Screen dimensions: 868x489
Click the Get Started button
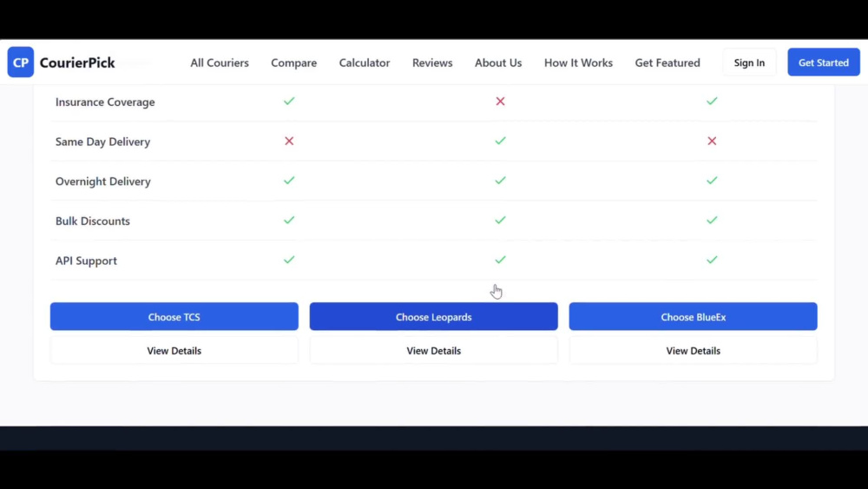pos(823,63)
